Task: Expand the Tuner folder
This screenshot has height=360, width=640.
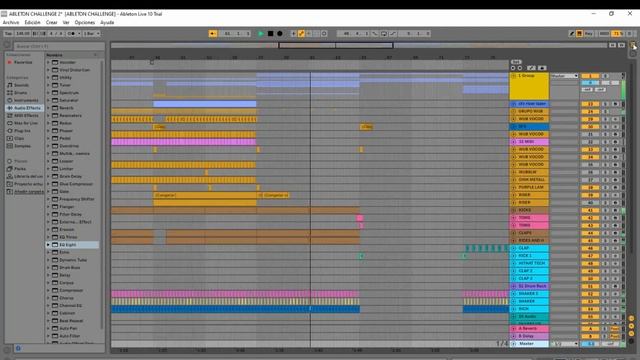Action: [48, 85]
